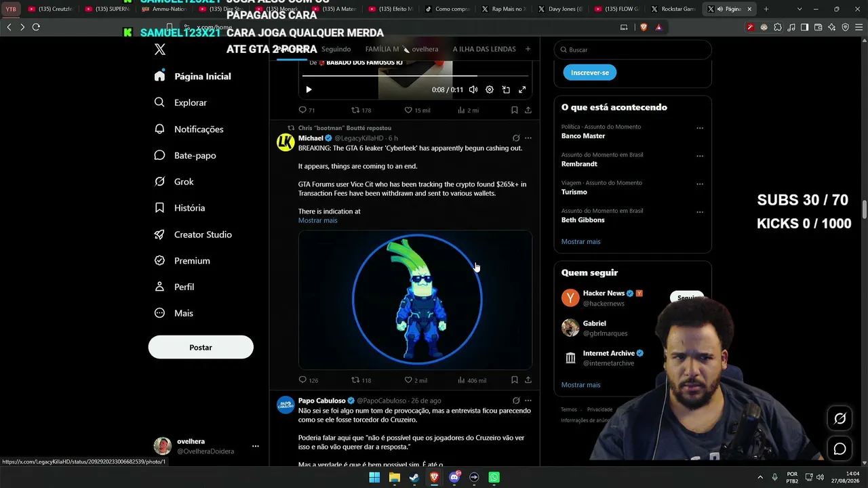The image size is (868, 488).
Task: Repost Michael's post with 118 reposts
Action: point(361,380)
